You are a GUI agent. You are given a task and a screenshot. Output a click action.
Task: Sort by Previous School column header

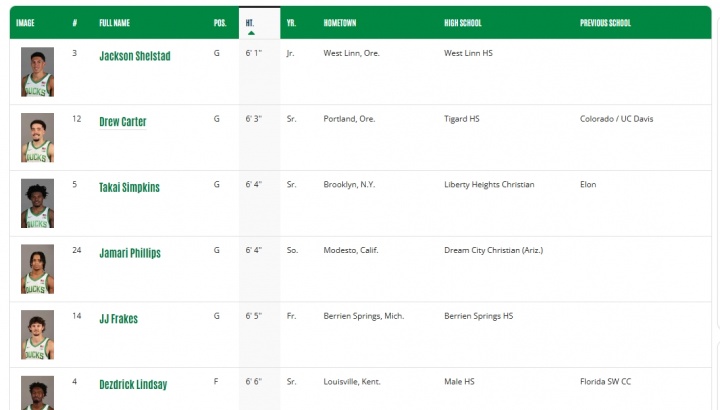(605, 23)
